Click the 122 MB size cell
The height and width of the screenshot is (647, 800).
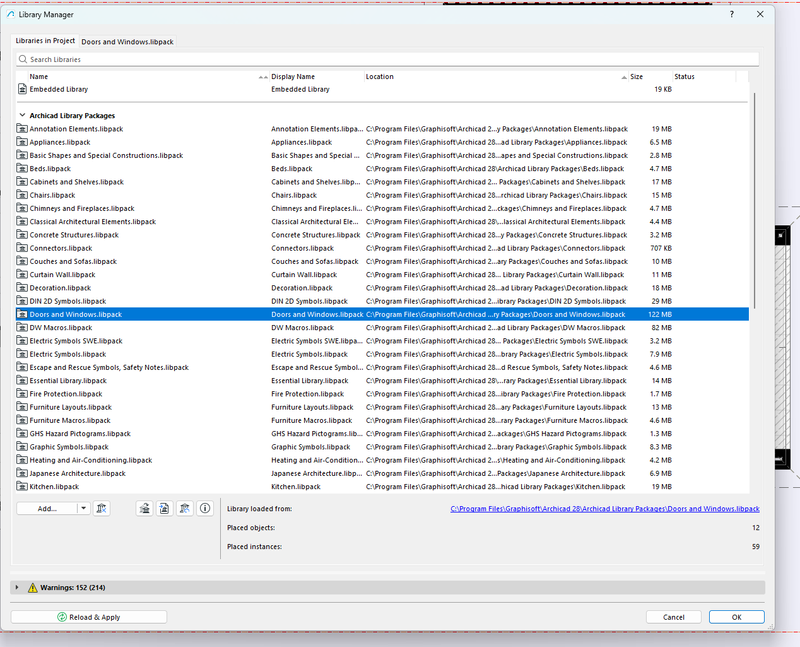(x=660, y=314)
